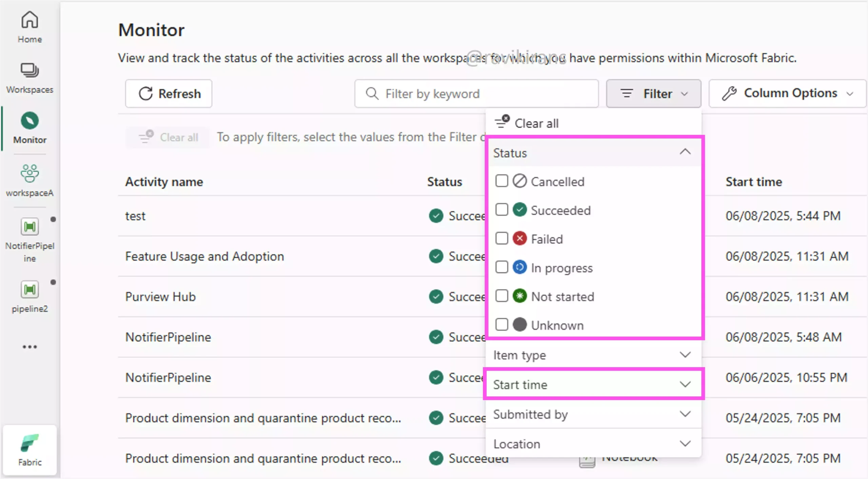Screen dimensions: 868x479
Task: Open the test activity
Action: (x=135, y=216)
